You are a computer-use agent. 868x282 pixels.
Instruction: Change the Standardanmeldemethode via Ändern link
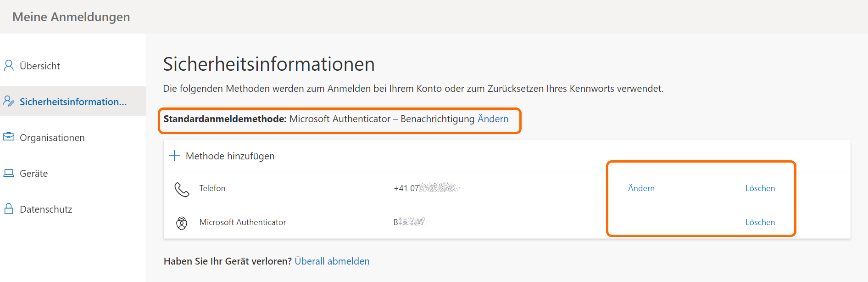(x=493, y=119)
